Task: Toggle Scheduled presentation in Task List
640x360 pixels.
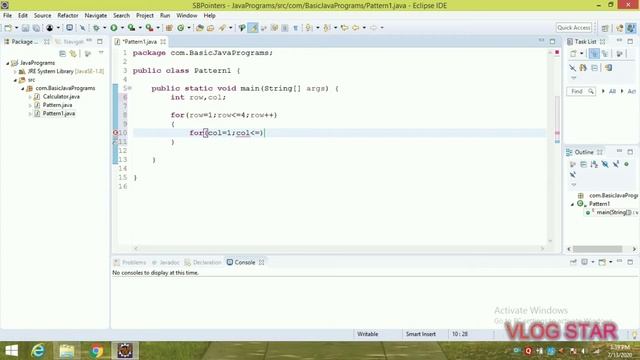Action: (x=605, y=53)
